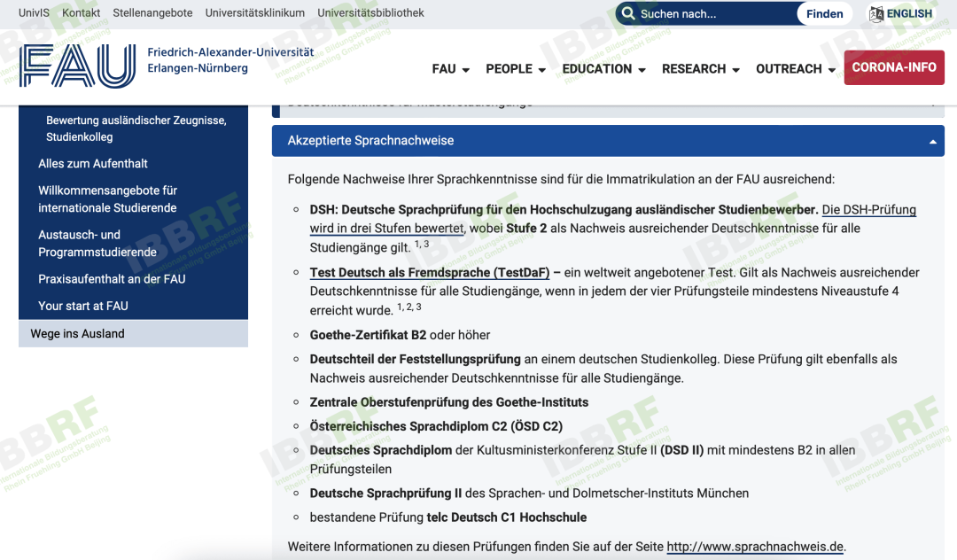Click the Goethe-Zertifikat B2 text

coord(368,335)
